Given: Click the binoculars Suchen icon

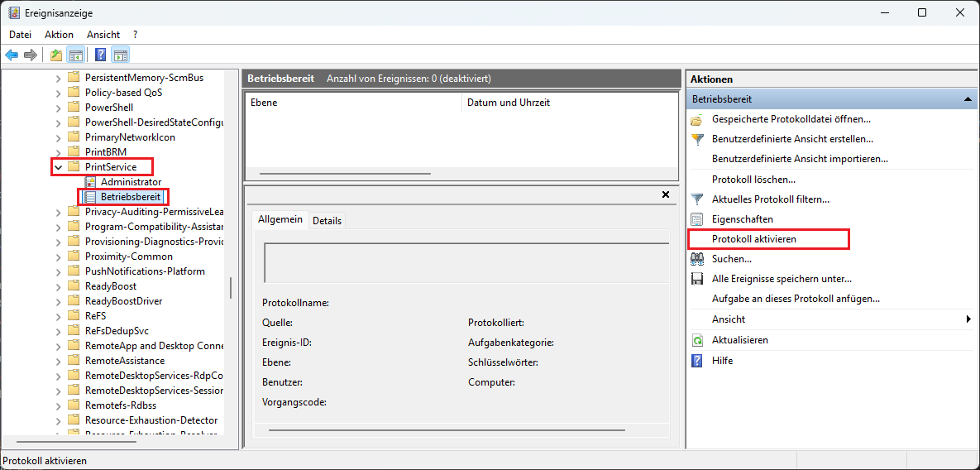Looking at the screenshot, I should [x=697, y=259].
